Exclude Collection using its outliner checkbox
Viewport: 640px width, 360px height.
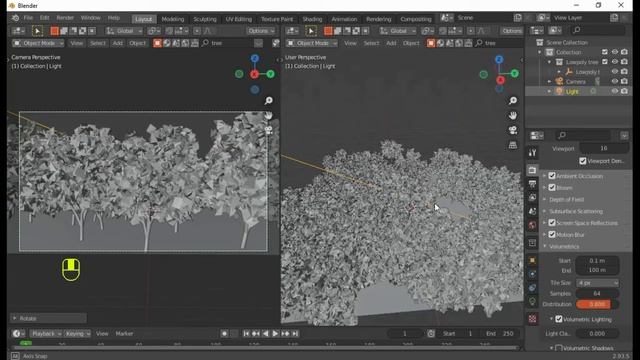tap(605, 52)
